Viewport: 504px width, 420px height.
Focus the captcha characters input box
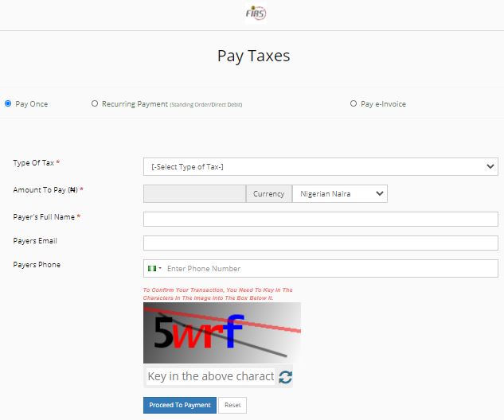(210, 376)
